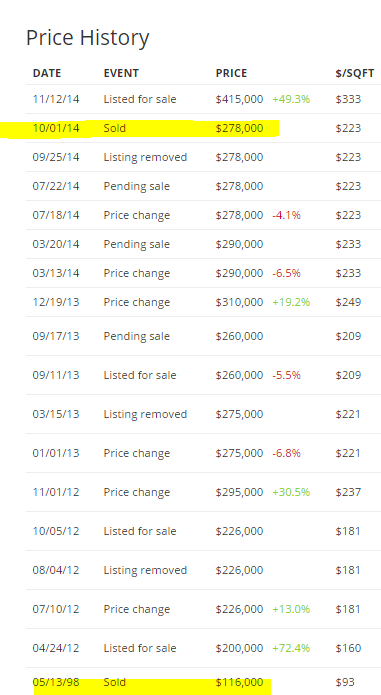
Task: Select the 09/25/14 Listing removed entry
Action: coord(203,157)
